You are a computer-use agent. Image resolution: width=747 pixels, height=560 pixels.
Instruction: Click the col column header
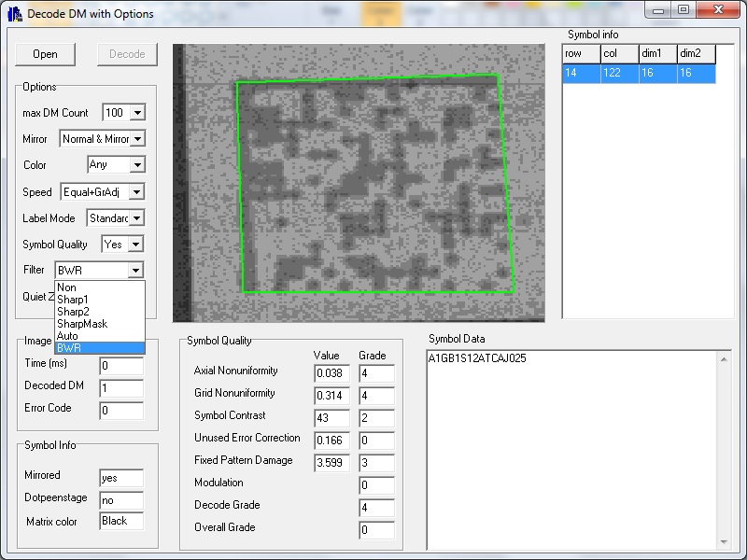[620, 54]
